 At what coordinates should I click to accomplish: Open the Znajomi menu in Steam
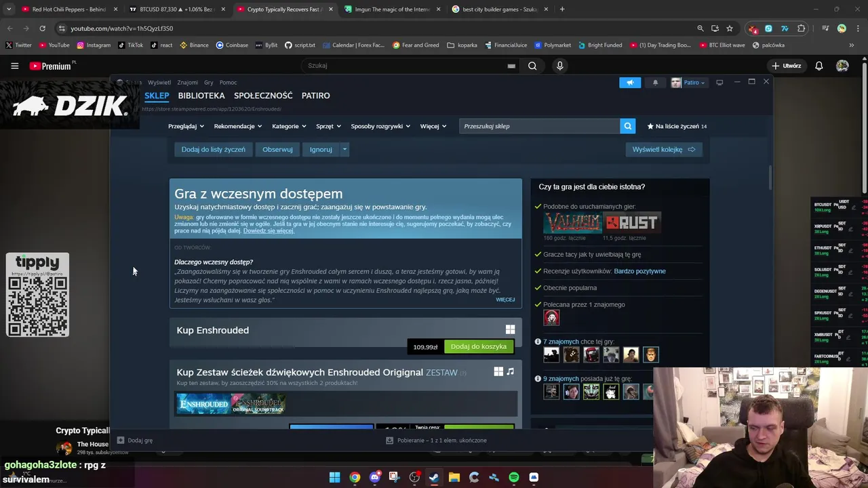188,83
